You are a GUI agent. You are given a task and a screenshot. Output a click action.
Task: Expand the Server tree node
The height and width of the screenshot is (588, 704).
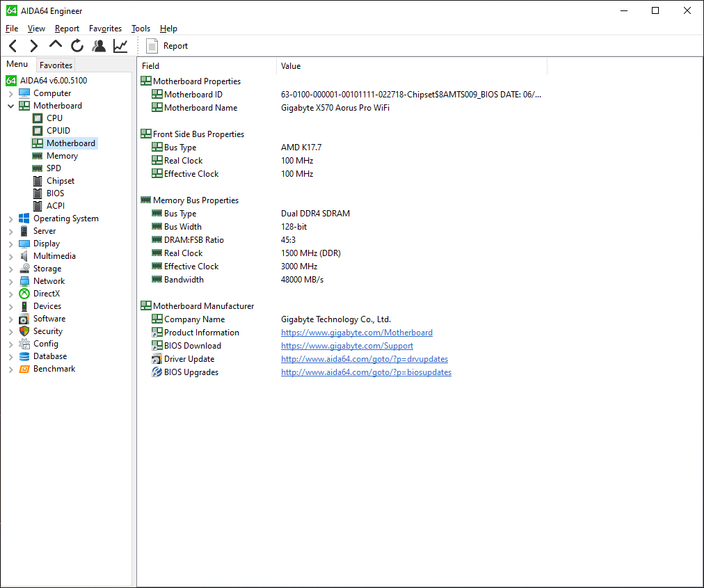click(10, 231)
